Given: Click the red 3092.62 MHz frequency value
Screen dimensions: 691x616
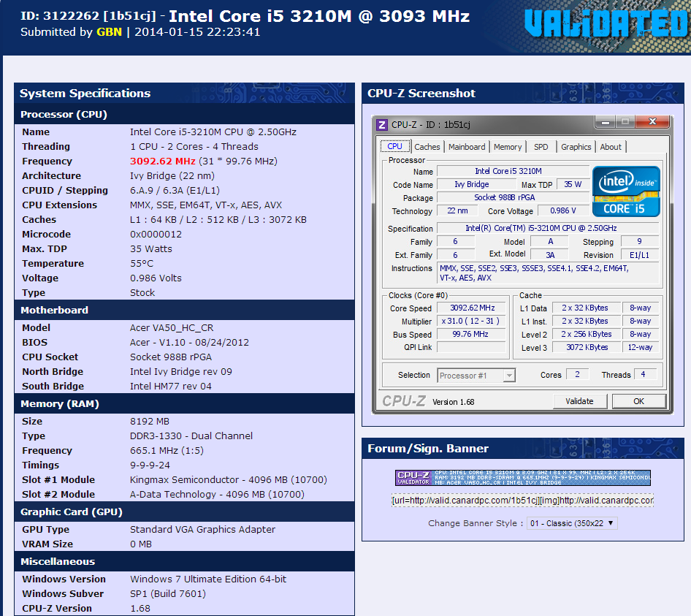Looking at the screenshot, I should tap(163, 161).
